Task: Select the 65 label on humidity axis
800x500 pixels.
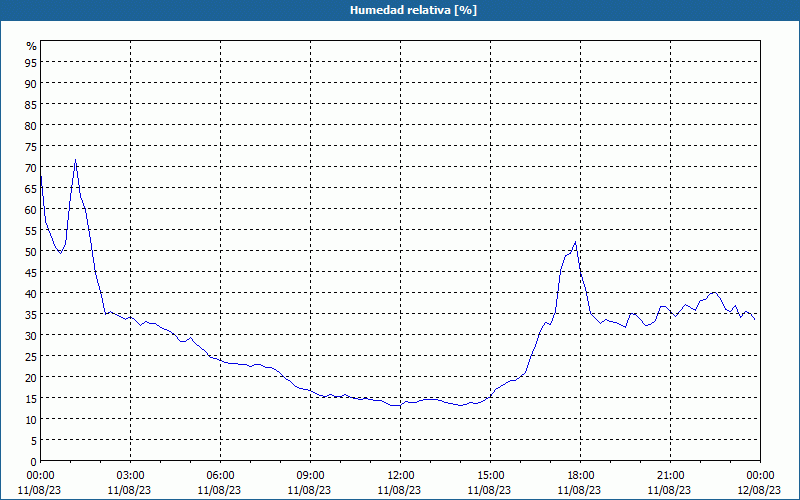Action: click(x=31, y=189)
